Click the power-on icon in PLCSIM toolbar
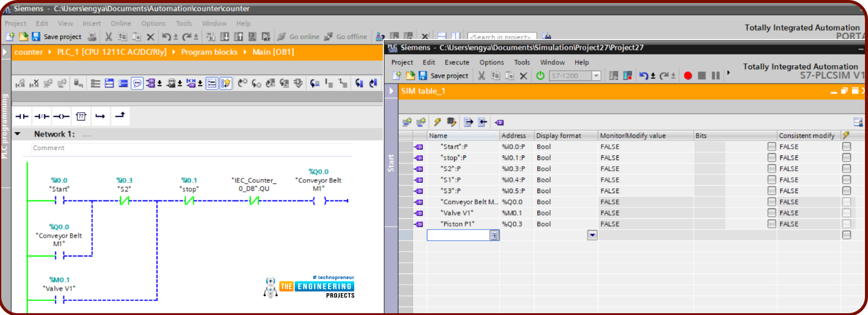868x315 pixels. [x=540, y=76]
